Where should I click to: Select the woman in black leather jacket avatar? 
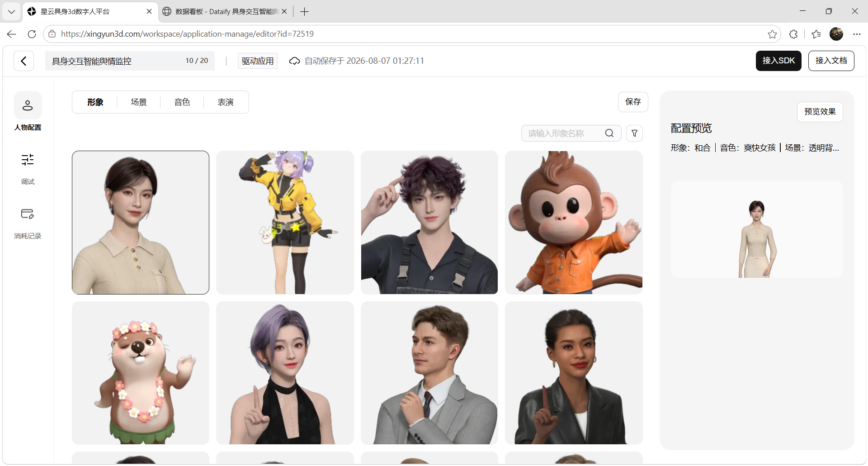tap(574, 373)
